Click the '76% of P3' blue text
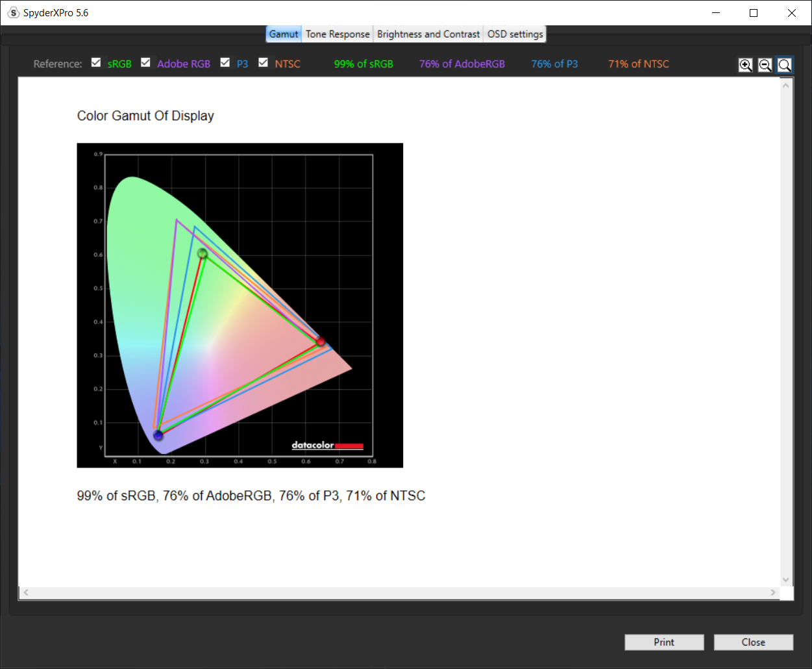The height and width of the screenshot is (669, 812). (x=554, y=64)
